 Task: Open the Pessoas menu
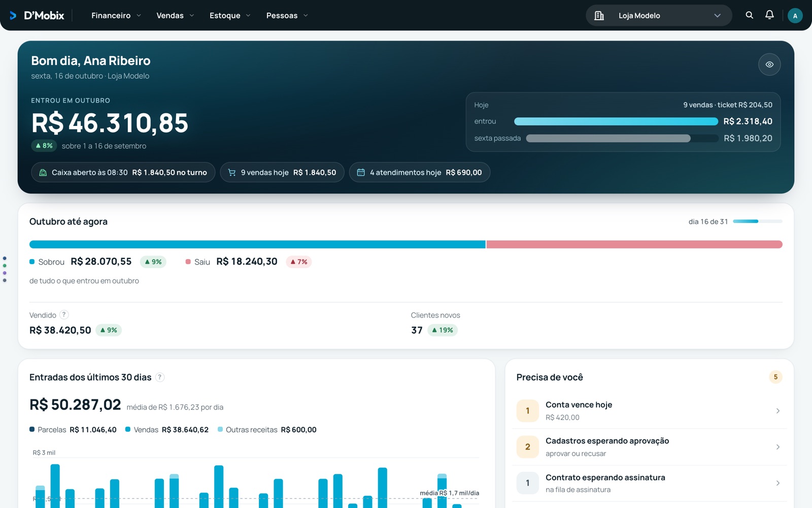[x=287, y=16]
